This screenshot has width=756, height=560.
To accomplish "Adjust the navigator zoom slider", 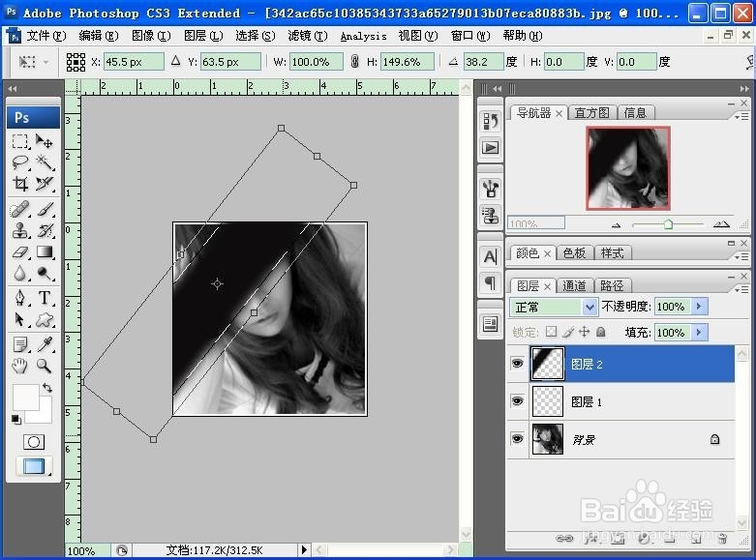I will [x=668, y=224].
